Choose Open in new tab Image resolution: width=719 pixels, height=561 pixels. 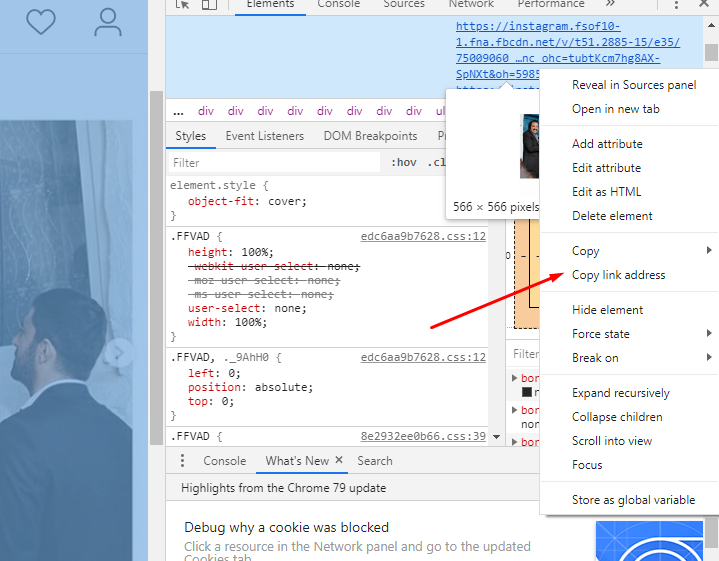615,109
